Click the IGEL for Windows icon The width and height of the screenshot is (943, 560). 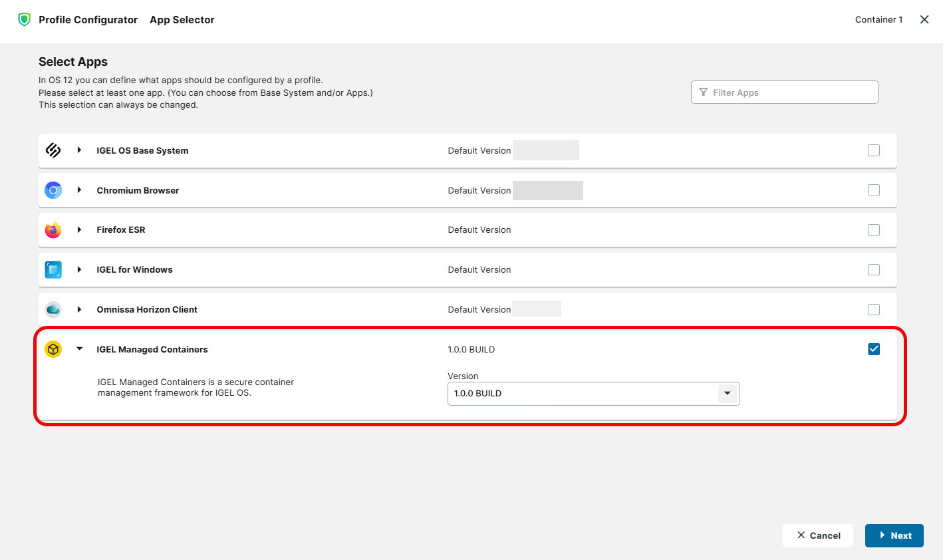click(x=53, y=269)
